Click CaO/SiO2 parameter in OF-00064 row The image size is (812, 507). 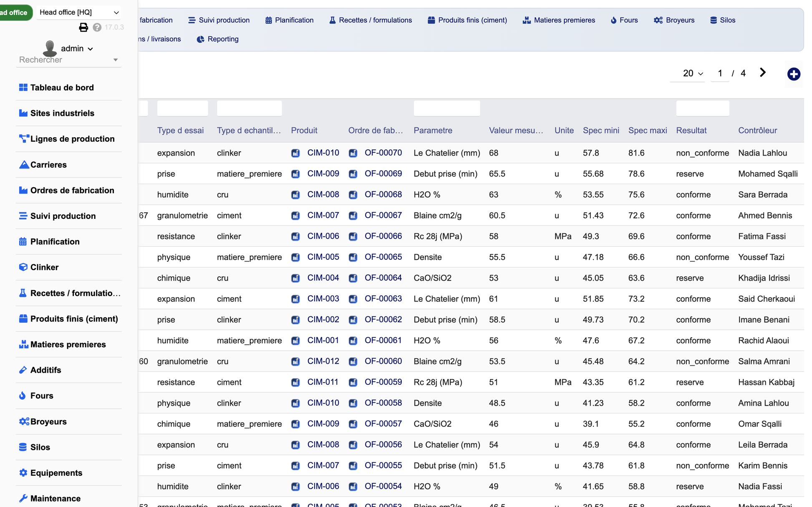point(433,278)
